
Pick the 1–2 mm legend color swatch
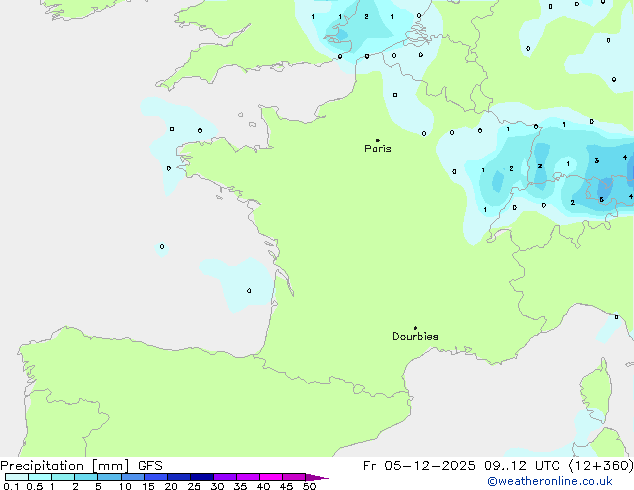[x=63, y=477]
